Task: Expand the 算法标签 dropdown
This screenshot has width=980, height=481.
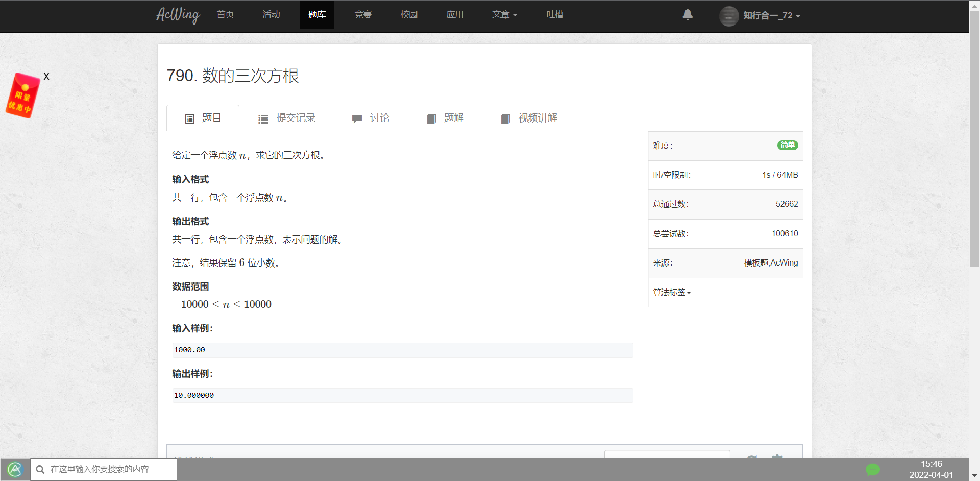Action: pos(672,292)
